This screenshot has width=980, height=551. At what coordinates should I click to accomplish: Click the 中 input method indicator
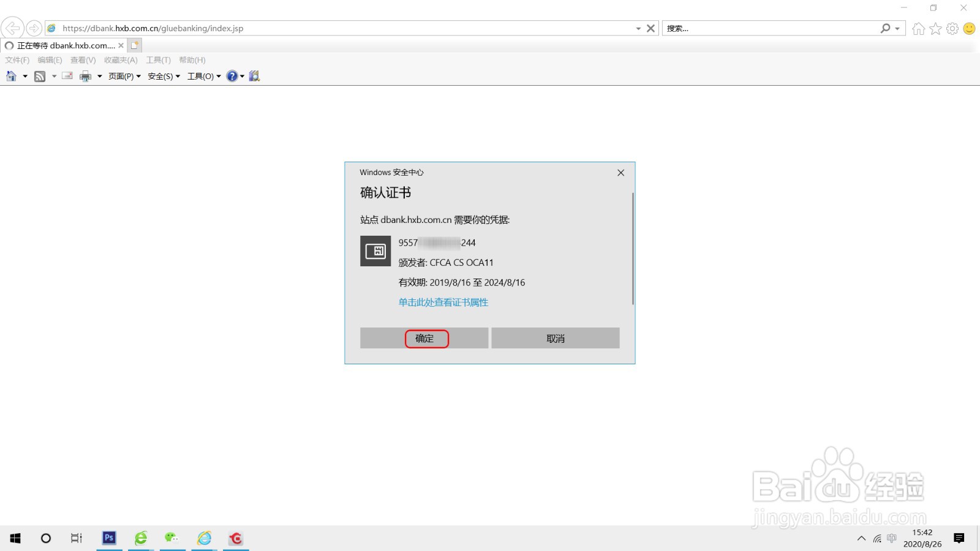892,539
